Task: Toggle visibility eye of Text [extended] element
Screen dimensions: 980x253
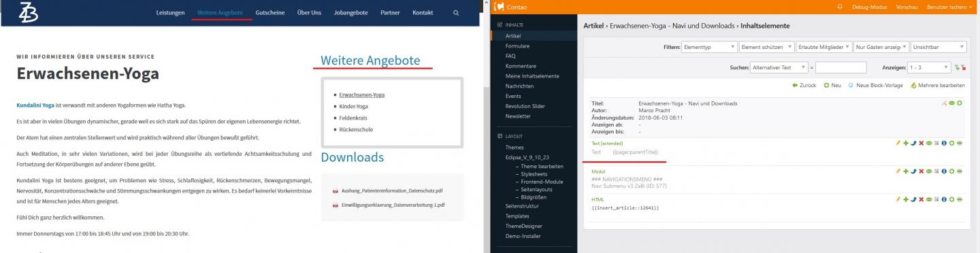Action: pyautogui.click(x=929, y=143)
